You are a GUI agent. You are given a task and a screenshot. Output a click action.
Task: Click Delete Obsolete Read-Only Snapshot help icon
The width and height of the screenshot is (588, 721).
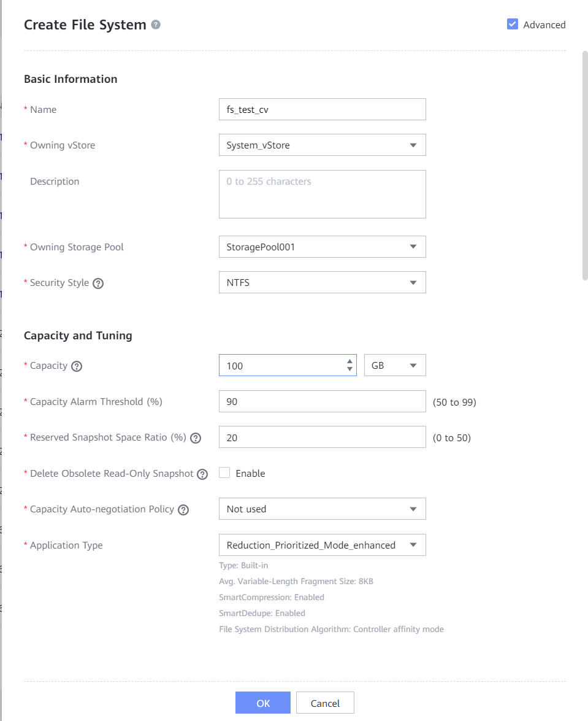[202, 474]
